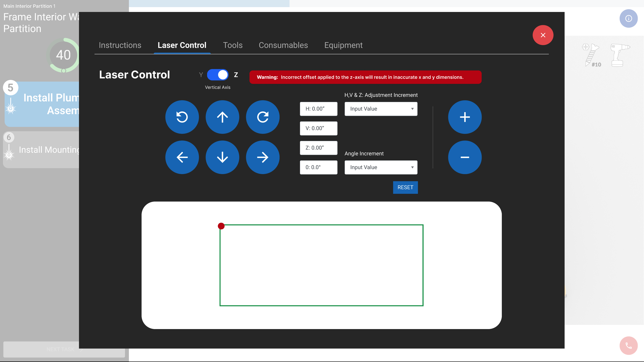This screenshot has height=362, width=644.
Task: Switch to the Consumables tab
Action: click(x=283, y=45)
